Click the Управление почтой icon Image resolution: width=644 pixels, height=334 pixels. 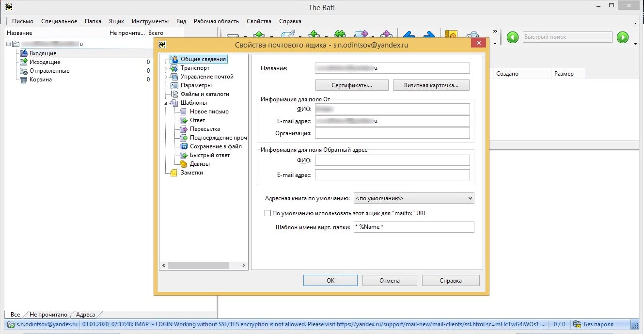[174, 77]
